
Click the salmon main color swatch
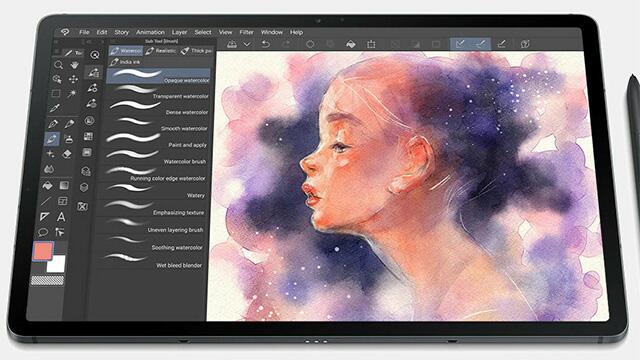(43, 251)
